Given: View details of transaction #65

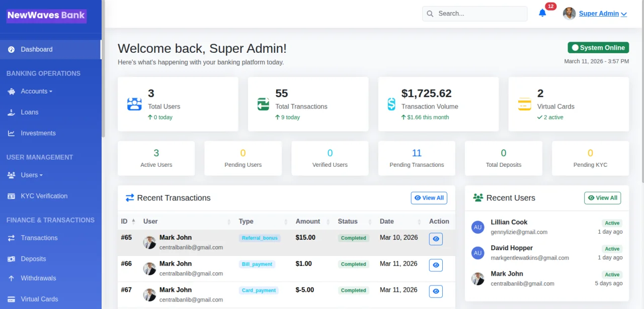Looking at the screenshot, I should [x=436, y=239].
